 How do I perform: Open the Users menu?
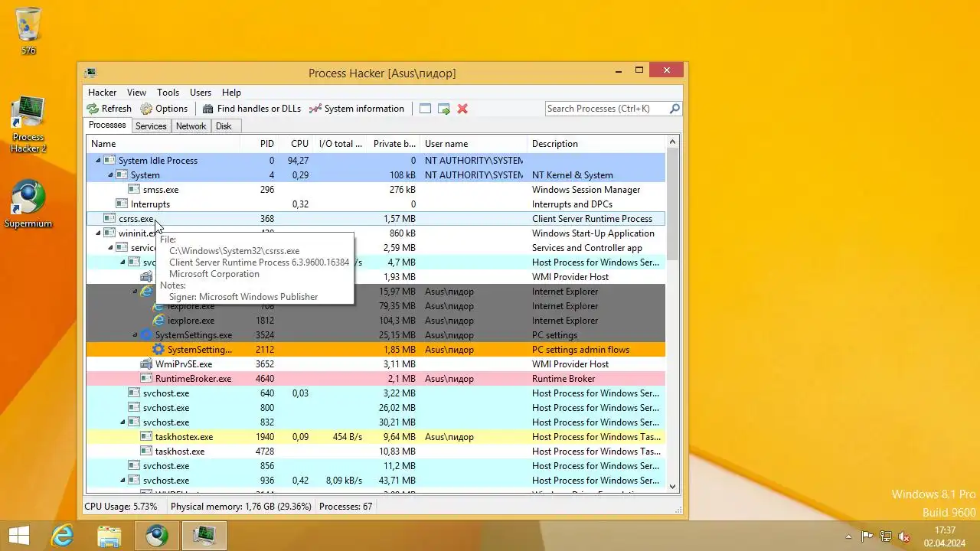click(201, 92)
